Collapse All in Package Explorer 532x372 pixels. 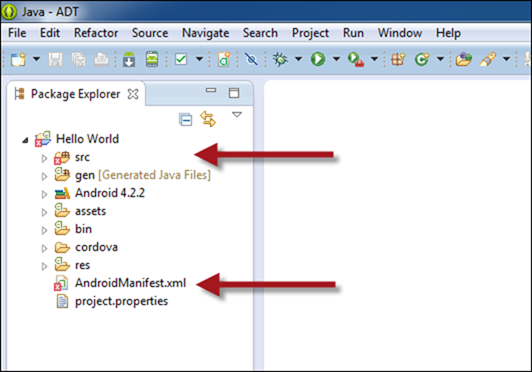(x=186, y=120)
